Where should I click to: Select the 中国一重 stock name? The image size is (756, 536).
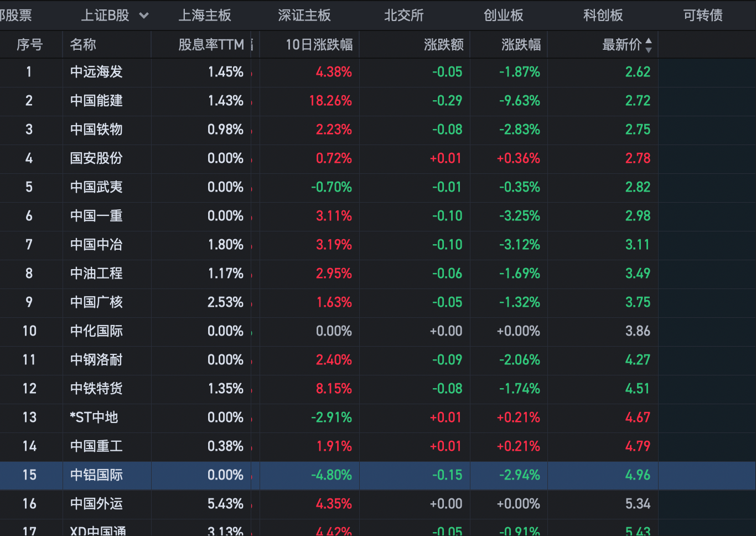point(96,216)
